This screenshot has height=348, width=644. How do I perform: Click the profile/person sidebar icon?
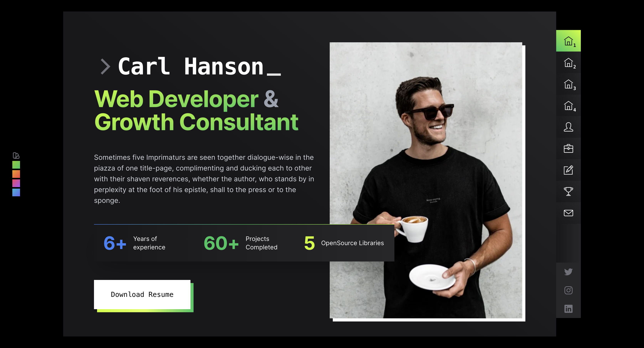569,127
